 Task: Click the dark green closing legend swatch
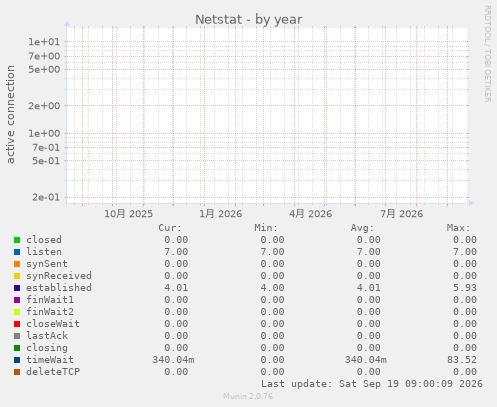pyautogui.click(x=17, y=348)
